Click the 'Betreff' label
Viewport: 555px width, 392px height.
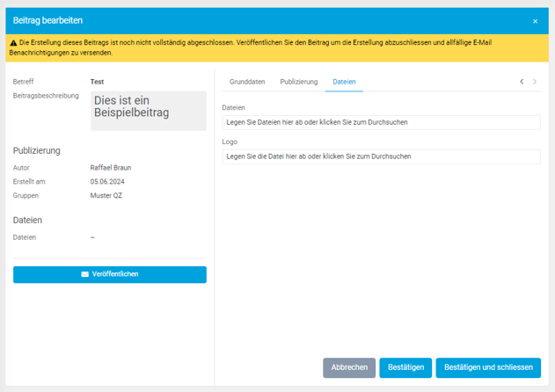[x=23, y=82]
